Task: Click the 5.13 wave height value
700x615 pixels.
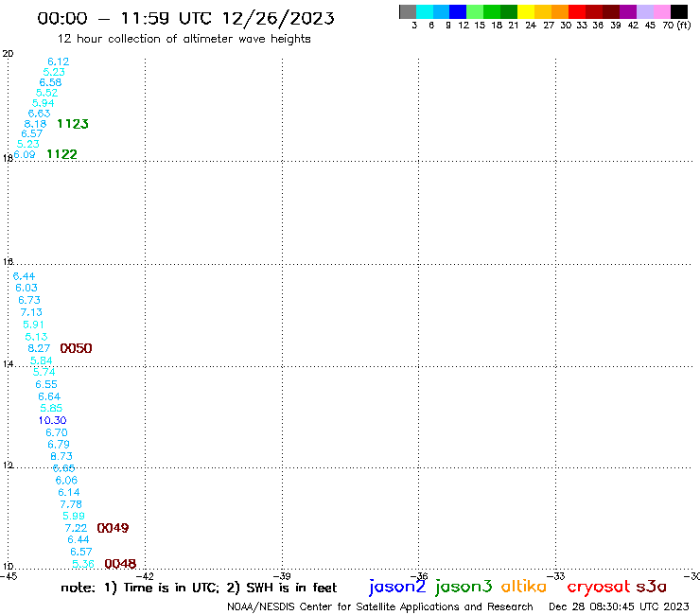Action: point(36,337)
